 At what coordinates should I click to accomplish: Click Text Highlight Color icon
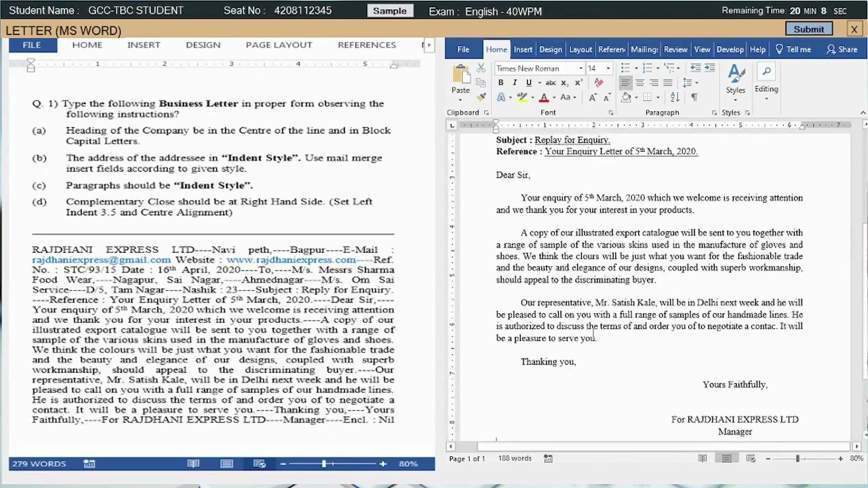point(522,98)
